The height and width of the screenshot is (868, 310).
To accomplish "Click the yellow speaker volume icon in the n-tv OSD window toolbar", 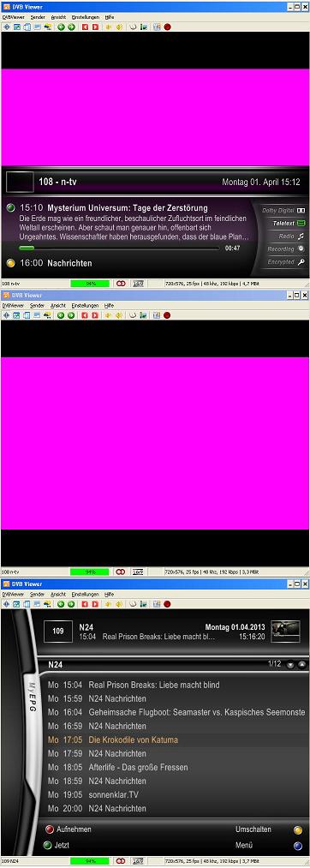I will click(x=119, y=26).
